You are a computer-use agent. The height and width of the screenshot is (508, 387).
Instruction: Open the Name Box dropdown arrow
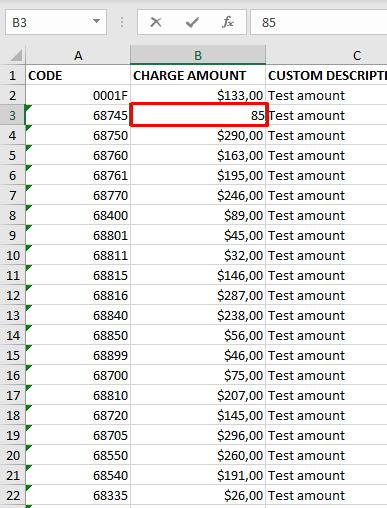click(96, 21)
